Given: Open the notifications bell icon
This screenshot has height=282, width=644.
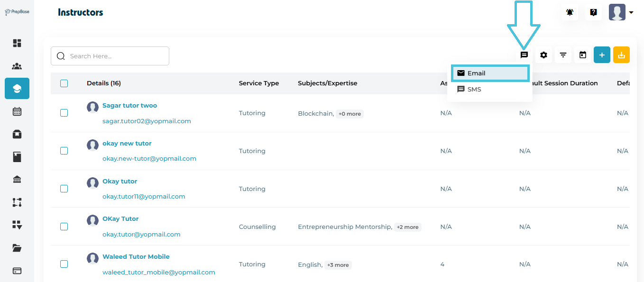Looking at the screenshot, I should click(x=570, y=12).
